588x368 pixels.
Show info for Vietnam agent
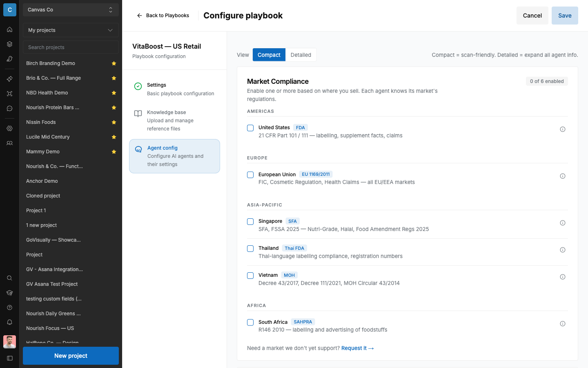(563, 277)
